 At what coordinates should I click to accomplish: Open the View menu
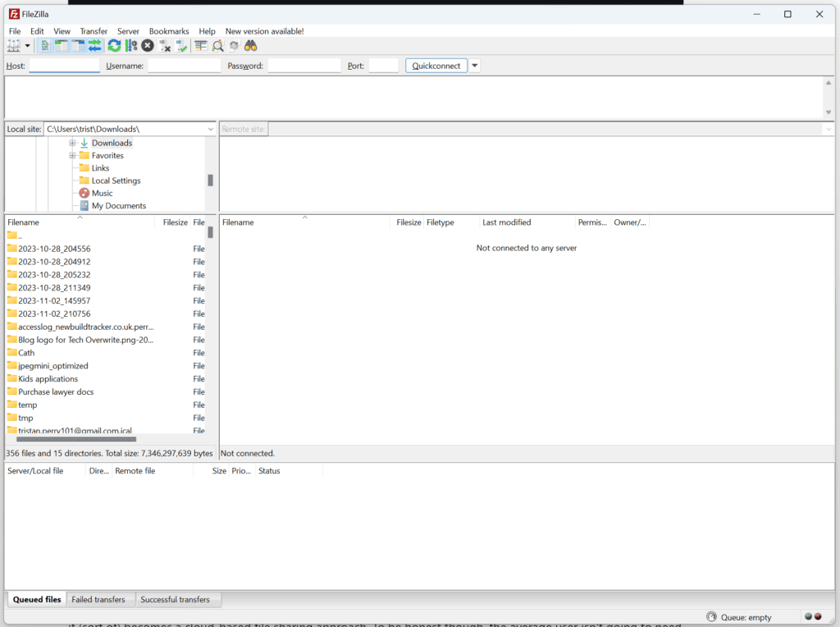pos(62,31)
